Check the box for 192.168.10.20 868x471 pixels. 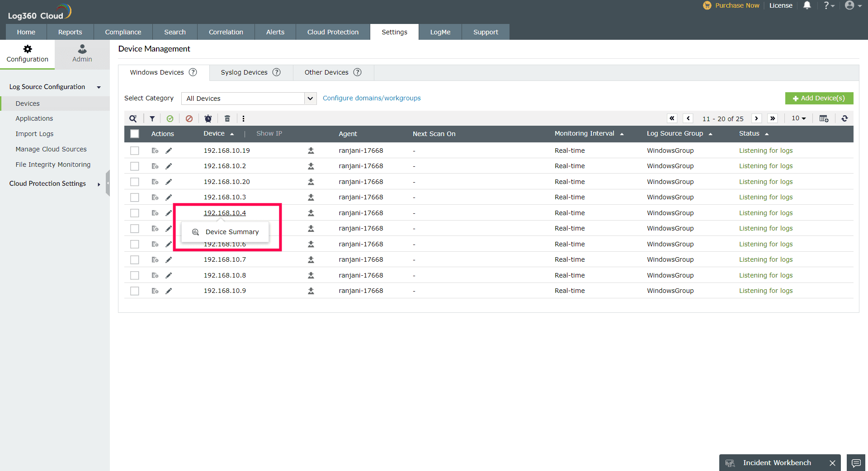coord(135,182)
